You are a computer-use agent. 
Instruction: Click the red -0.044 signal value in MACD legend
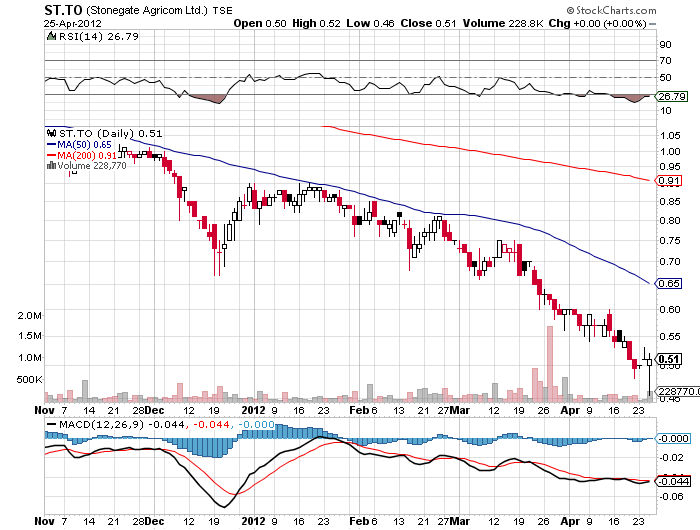click(210, 424)
